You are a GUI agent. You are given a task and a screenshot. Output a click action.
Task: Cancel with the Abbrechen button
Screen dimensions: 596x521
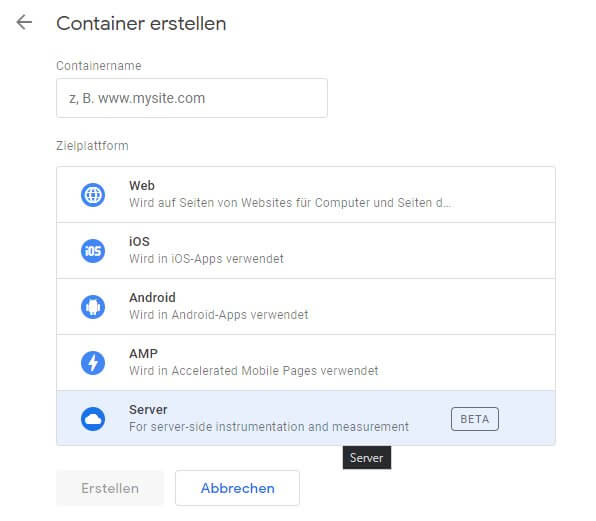coord(237,488)
